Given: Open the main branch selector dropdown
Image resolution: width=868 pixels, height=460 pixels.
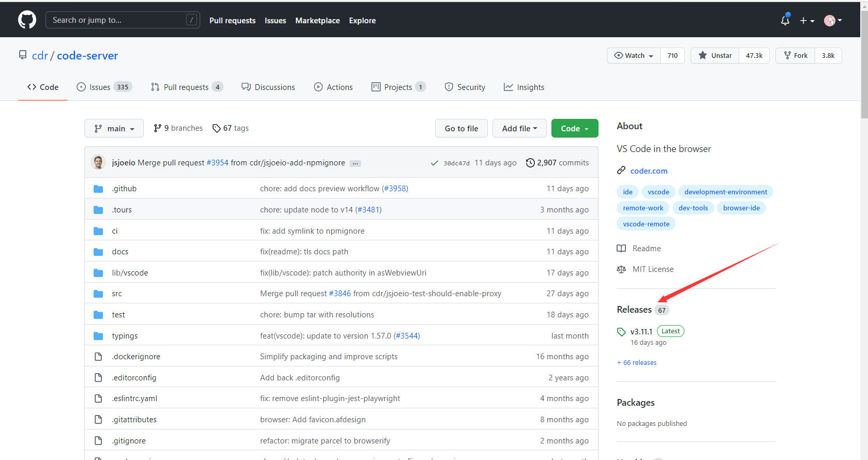Looking at the screenshot, I should (x=114, y=129).
